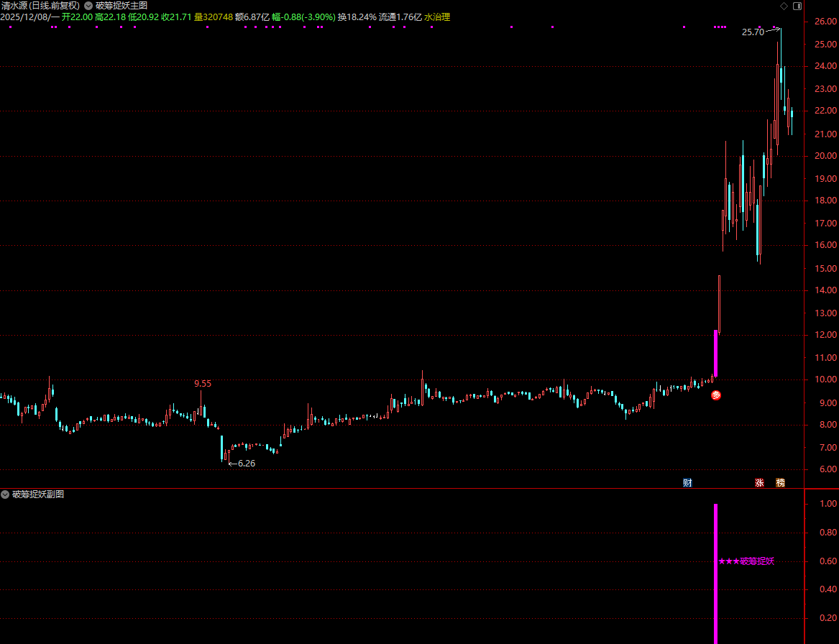Click the 1.00 value on sub-chart axis
Screen dimensions: 839x644
[828, 505]
